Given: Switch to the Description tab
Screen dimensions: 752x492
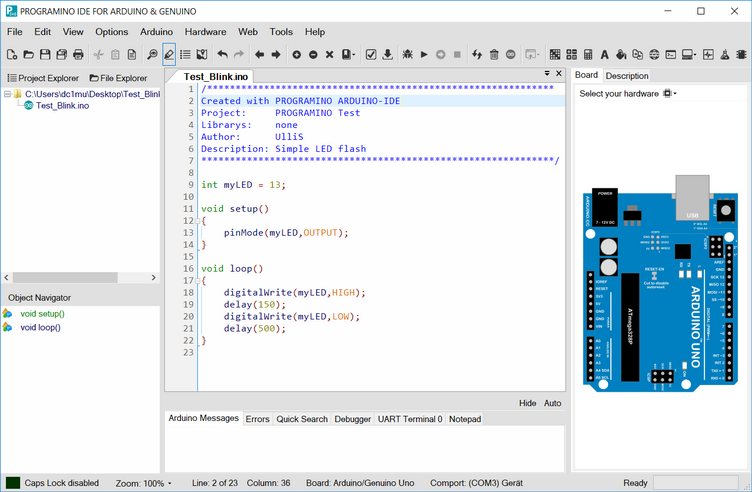Looking at the screenshot, I should click(627, 76).
